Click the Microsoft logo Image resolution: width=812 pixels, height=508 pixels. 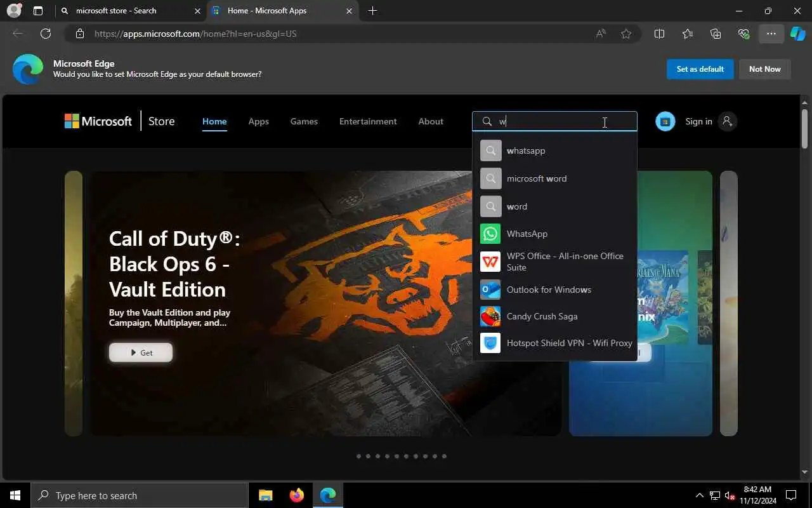click(x=98, y=121)
